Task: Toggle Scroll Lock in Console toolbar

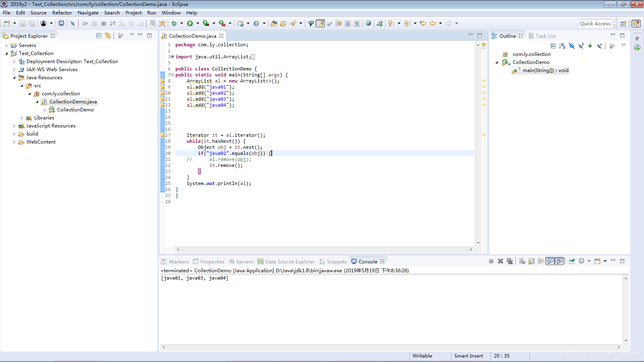Action: (531, 261)
